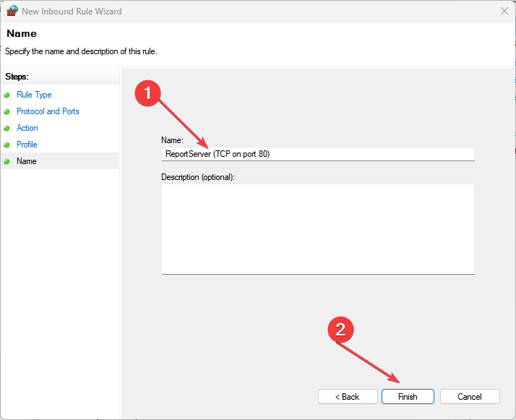This screenshot has width=516, height=420.
Task: Click into the rule Name text field
Action: [317, 154]
